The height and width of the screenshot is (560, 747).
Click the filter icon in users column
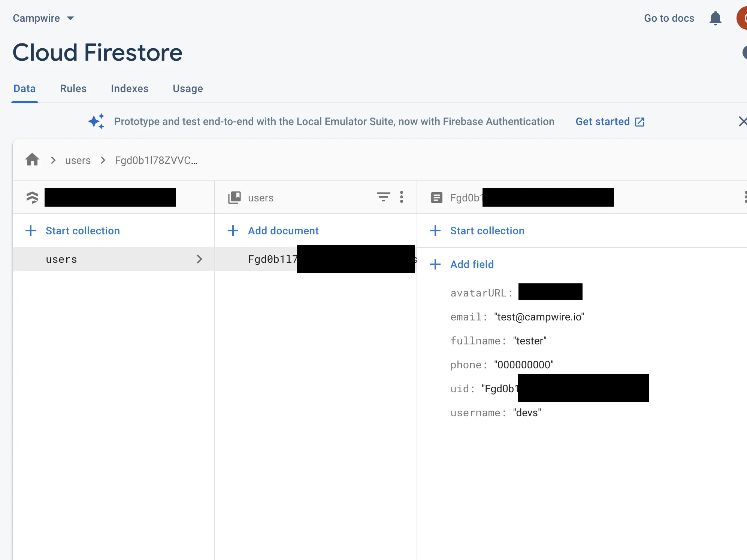click(x=383, y=197)
